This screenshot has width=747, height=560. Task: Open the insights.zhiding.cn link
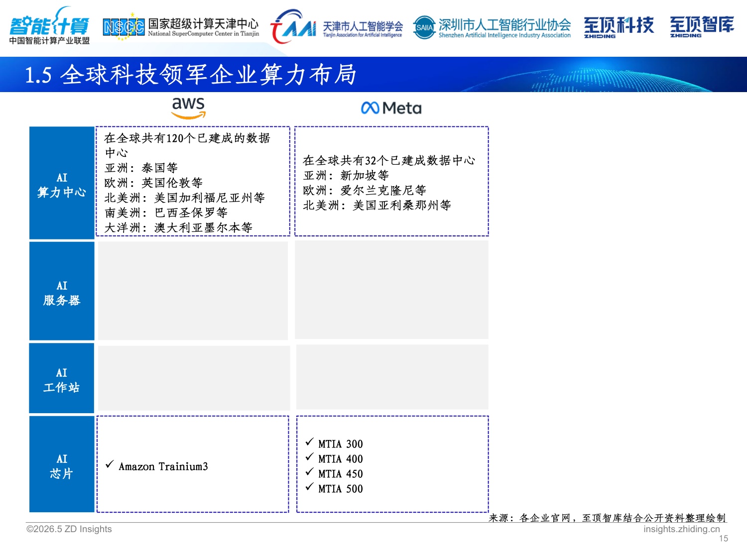tap(682, 529)
